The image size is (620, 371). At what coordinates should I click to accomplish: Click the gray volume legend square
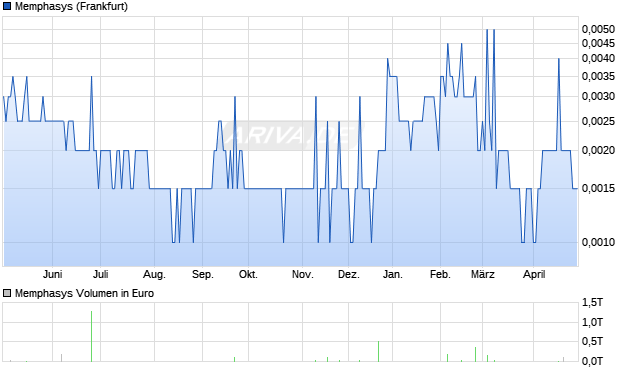(x=7, y=293)
